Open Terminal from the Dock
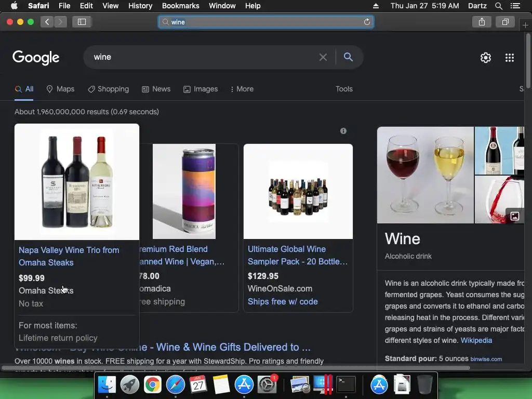The image size is (532, 399). (345, 384)
